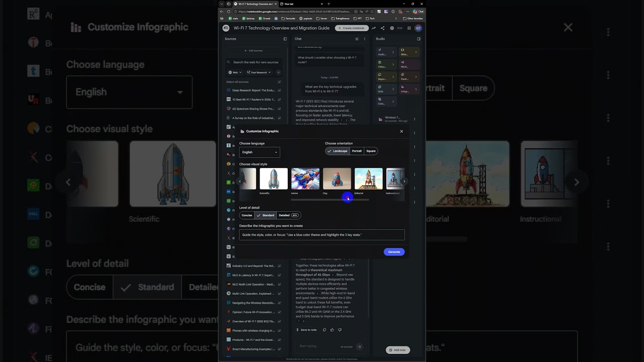Click the visual style horizontal scrollbar
Screen dimensions: 644x362
coord(330,200)
